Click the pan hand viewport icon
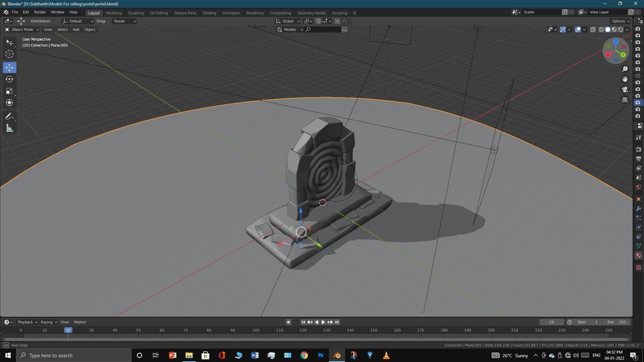Image resolution: width=644 pixels, height=362 pixels. tap(625, 79)
